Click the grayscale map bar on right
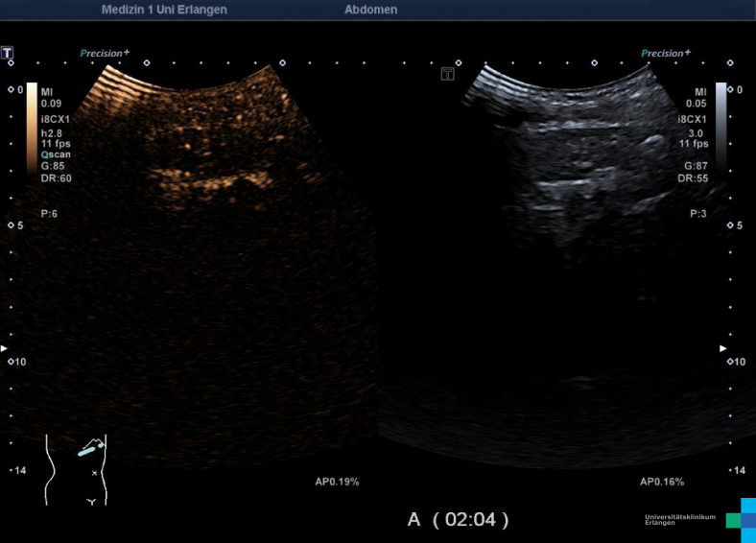756x543 pixels. coord(721,127)
